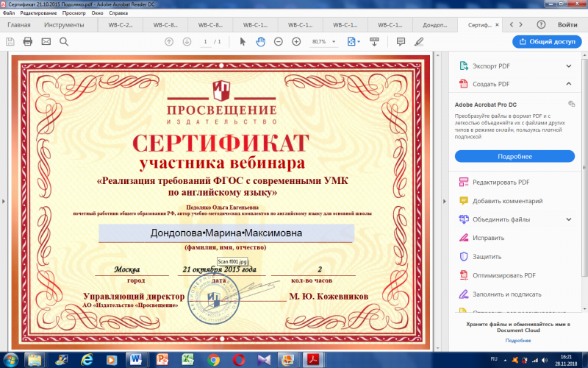
Task: Open the Find text magnifier icon
Action: click(x=64, y=41)
